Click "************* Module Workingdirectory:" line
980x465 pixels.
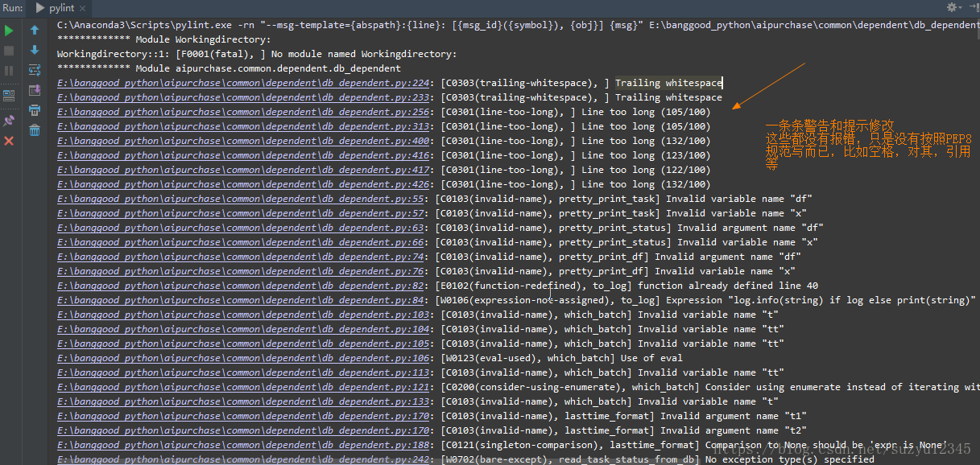(x=164, y=39)
